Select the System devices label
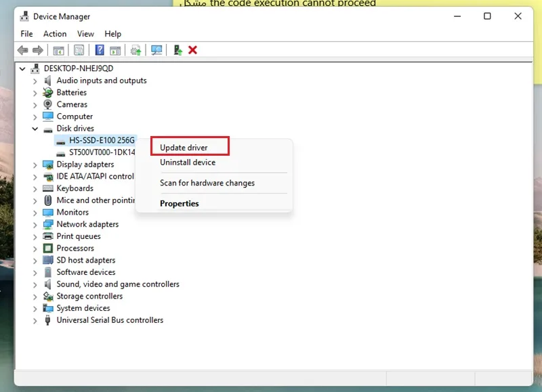 click(83, 308)
